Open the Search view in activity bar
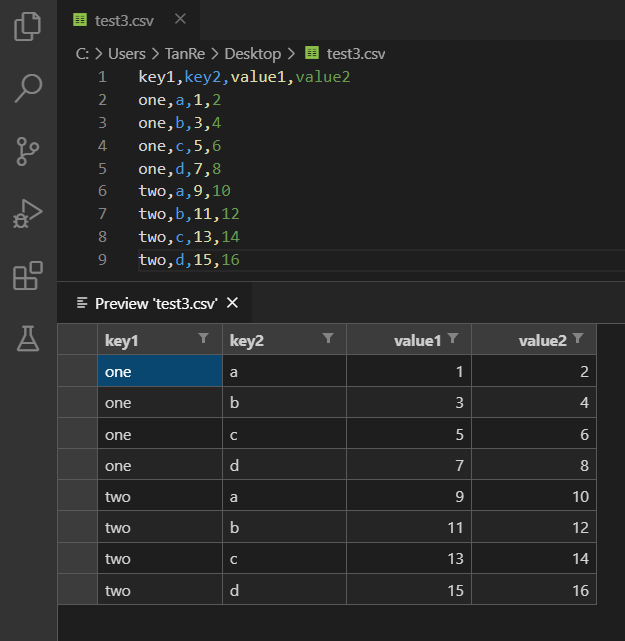 (x=28, y=88)
